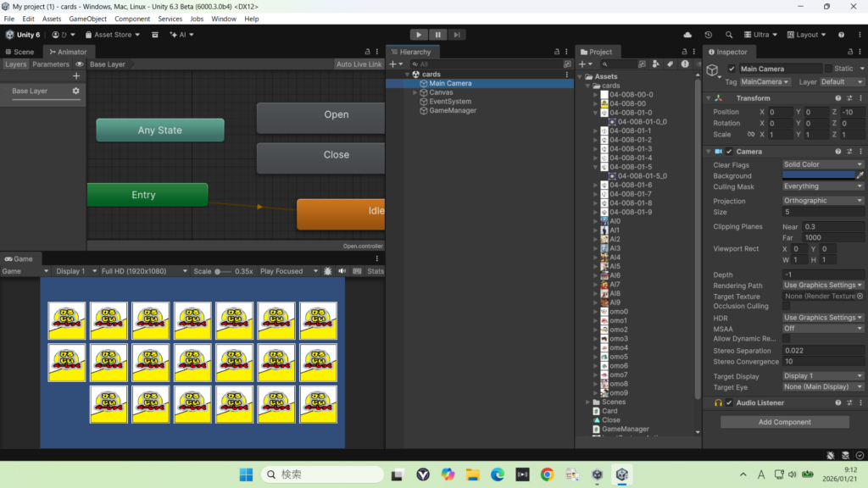The width and height of the screenshot is (868, 488).
Task: Open Undo History from the toolbar
Action: 708,35
